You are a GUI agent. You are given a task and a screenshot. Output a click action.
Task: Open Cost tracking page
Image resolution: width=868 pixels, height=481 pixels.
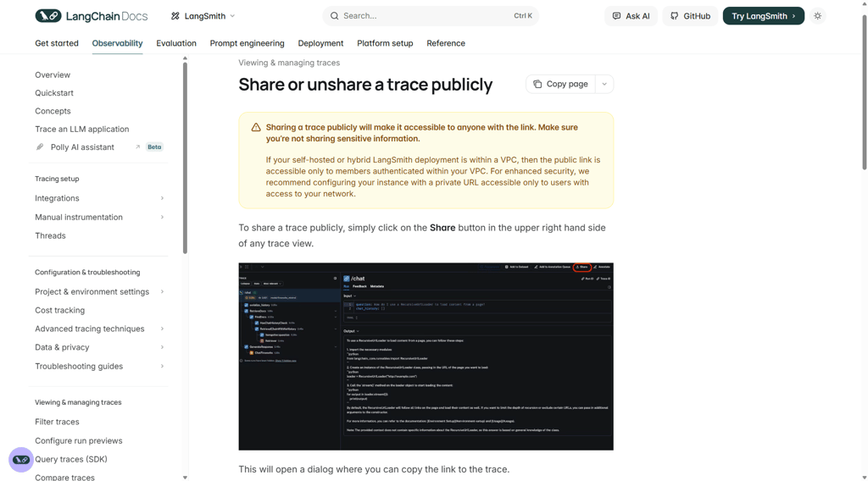click(x=60, y=310)
